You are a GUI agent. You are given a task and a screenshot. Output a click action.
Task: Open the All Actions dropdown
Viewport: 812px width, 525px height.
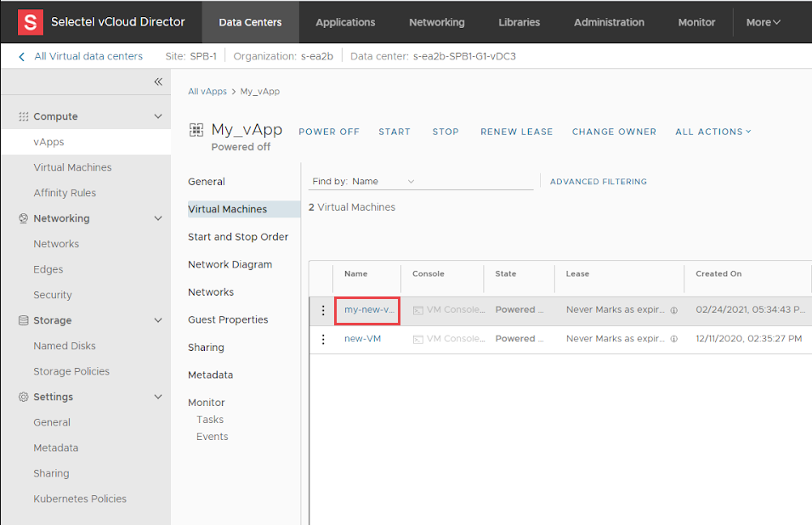tap(713, 132)
